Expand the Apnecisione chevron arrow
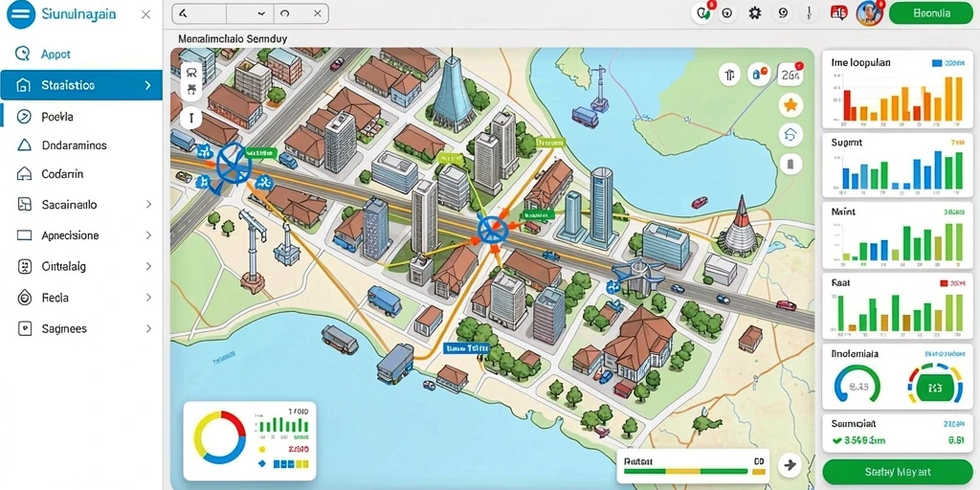The width and height of the screenshot is (980, 490). point(148,235)
